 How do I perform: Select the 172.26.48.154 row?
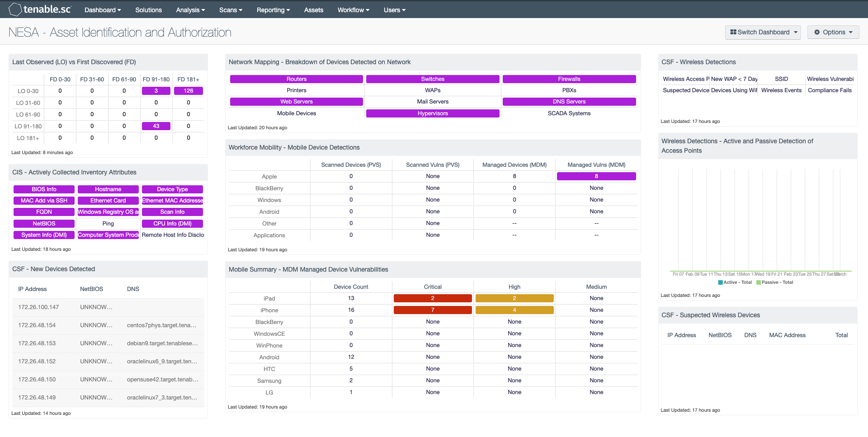click(x=108, y=325)
